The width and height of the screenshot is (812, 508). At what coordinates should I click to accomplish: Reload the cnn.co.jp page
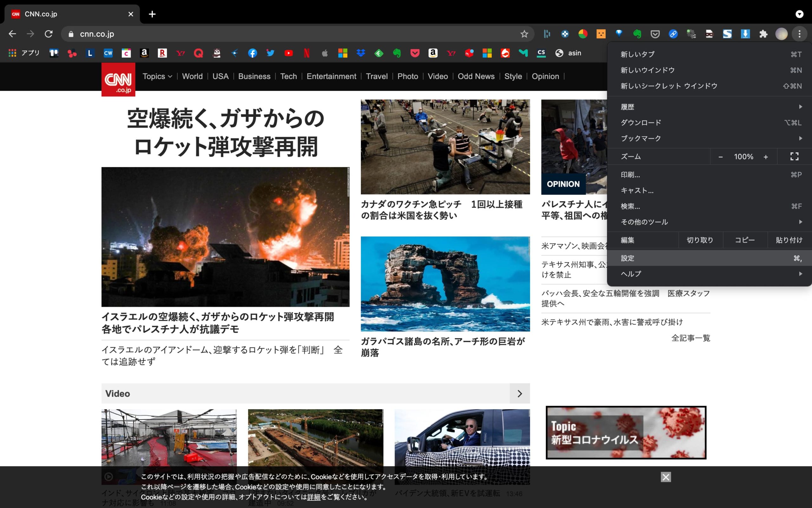coord(49,34)
